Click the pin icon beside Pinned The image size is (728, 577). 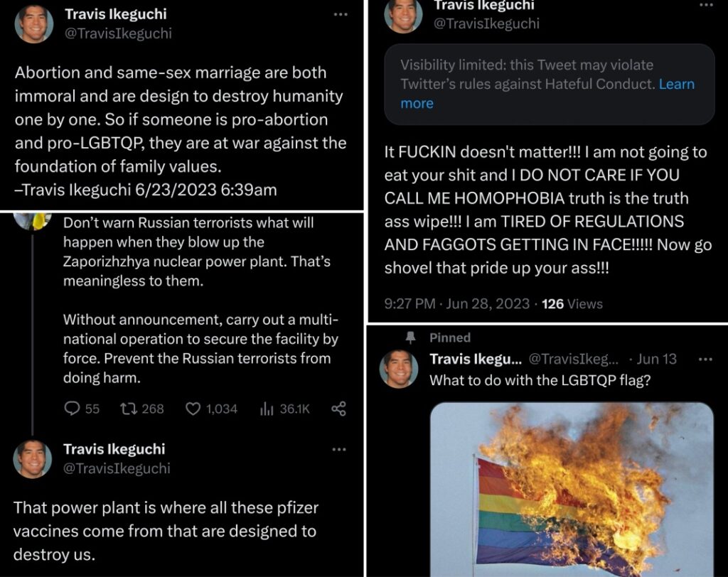pos(409,338)
